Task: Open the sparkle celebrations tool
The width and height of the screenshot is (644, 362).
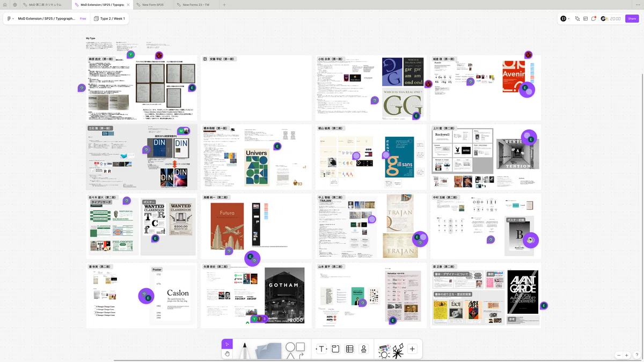Action: click(397, 350)
